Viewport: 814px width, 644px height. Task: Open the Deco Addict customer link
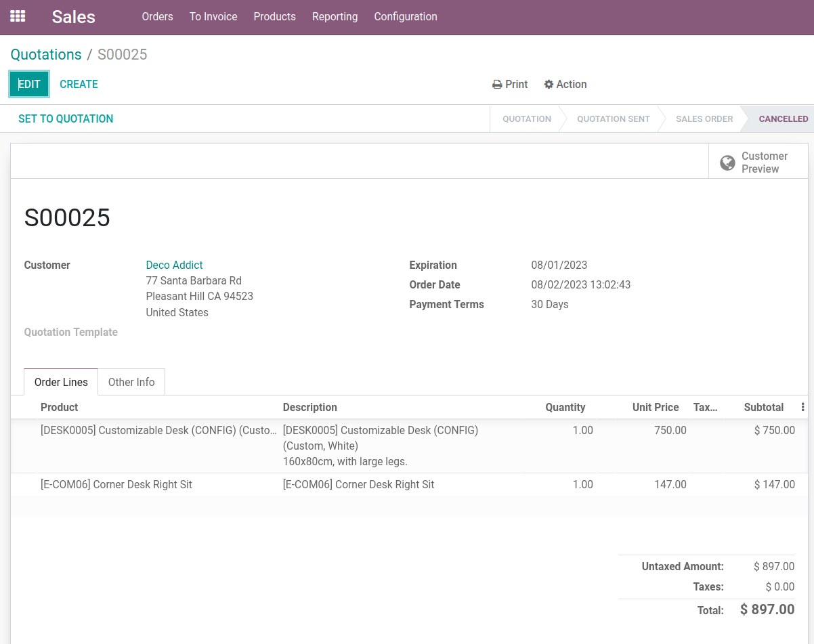click(x=174, y=265)
